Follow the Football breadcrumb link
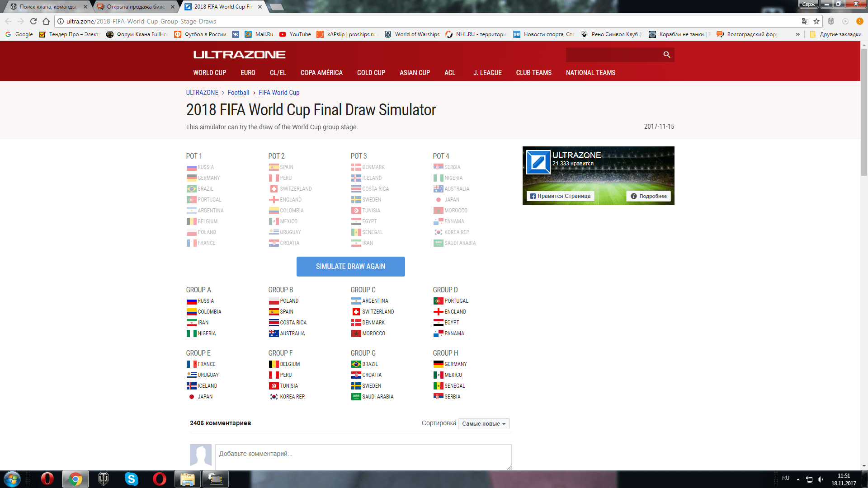This screenshot has height=488, width=868. (238, 93)
